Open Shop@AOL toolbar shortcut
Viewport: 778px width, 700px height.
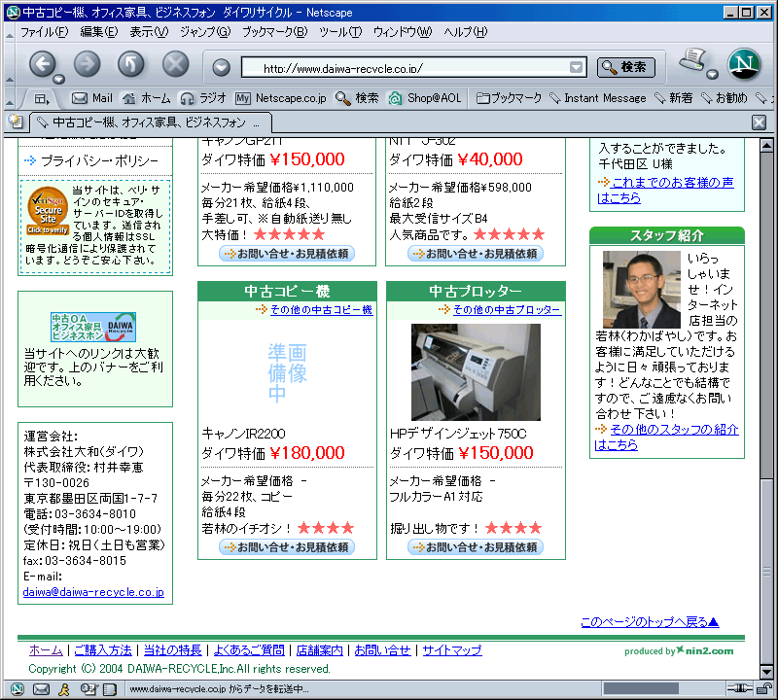coord(425,98)
